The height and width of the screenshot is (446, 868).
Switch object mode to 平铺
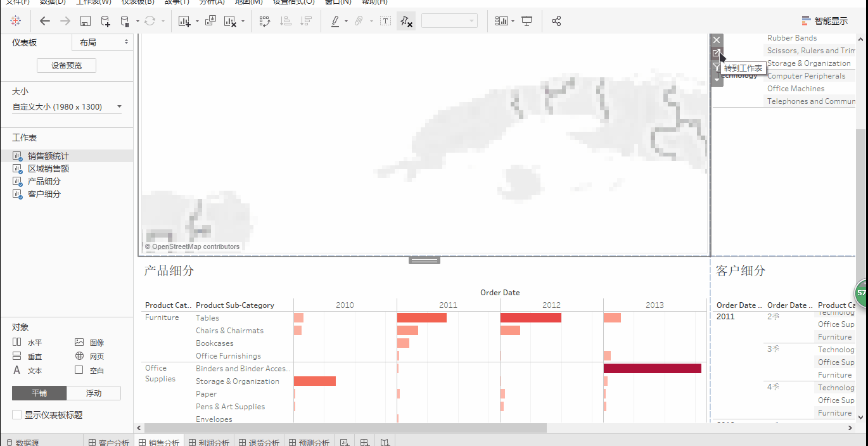[39, 393]
